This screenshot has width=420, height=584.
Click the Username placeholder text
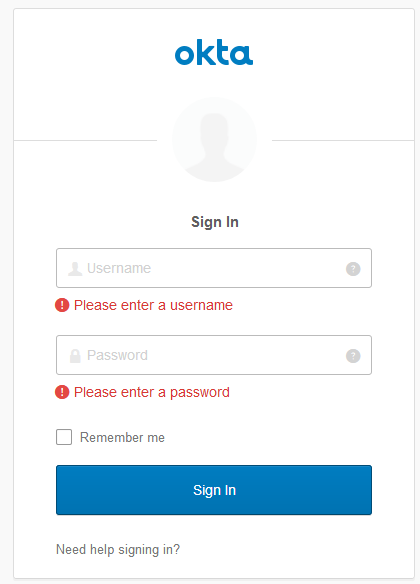(119, 268)
